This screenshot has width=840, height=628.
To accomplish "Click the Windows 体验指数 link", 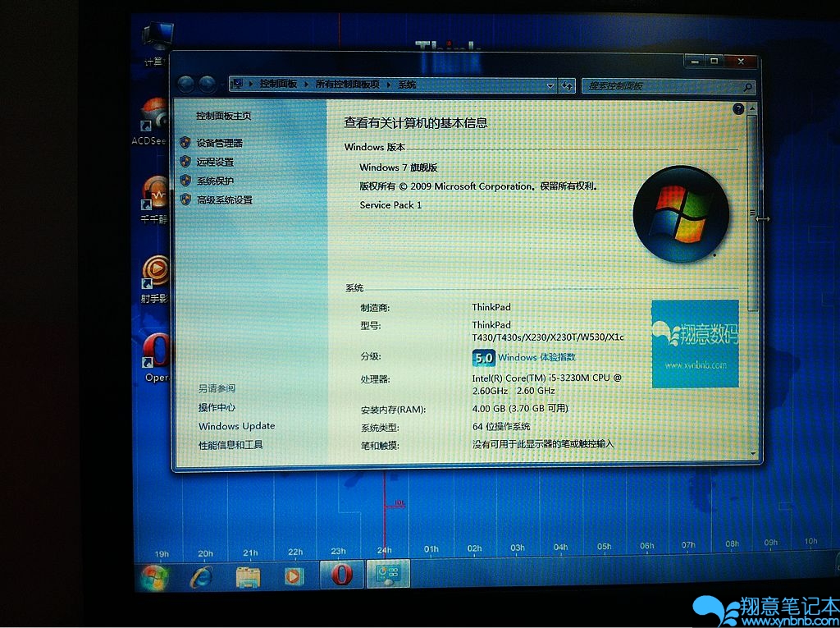I will pos(536,357).
